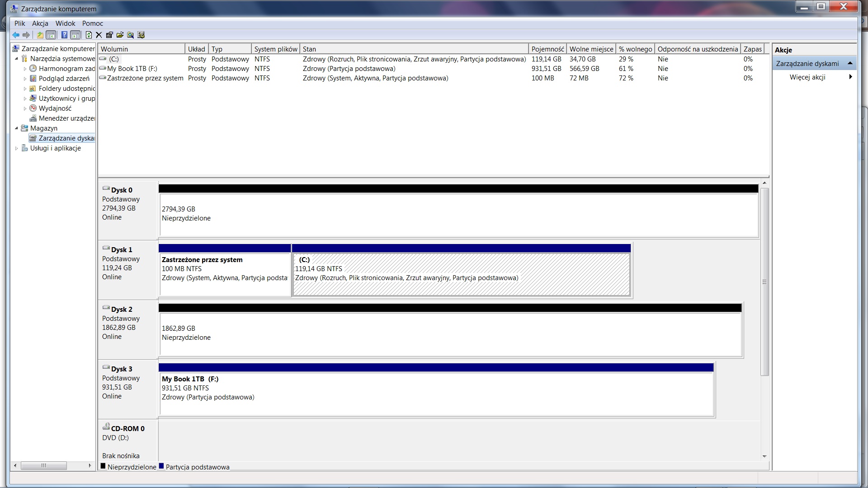Expand the Usługi i aplikacje tree node
868x488 pixels.
[17, 148]
